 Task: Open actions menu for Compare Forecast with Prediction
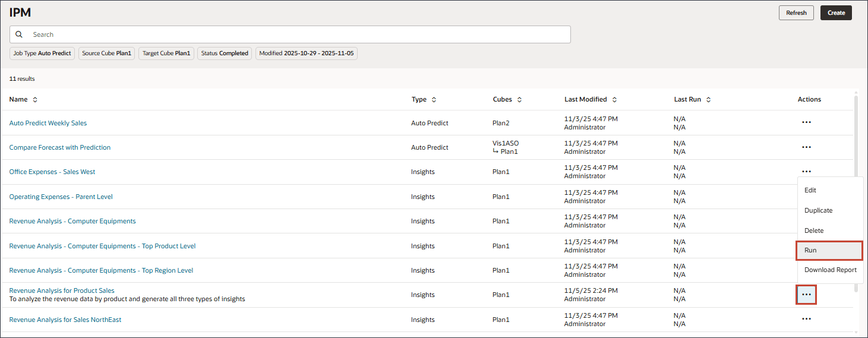806,147
